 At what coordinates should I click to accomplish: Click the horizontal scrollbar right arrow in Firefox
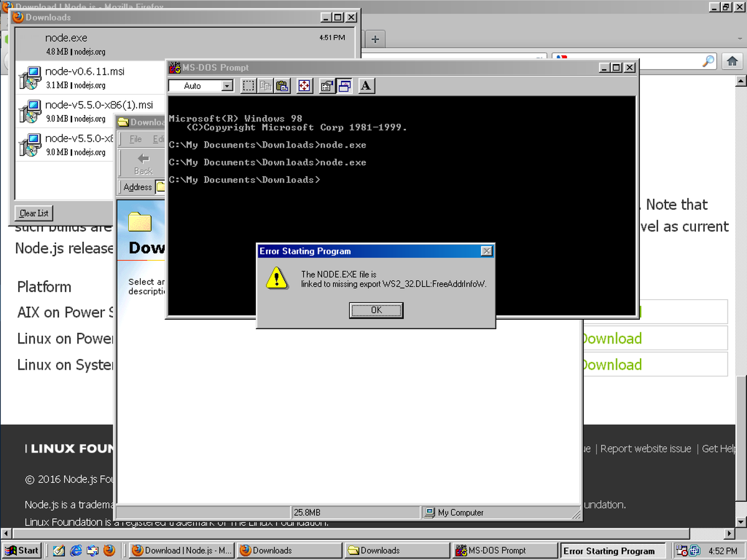(x=730, y=534)
